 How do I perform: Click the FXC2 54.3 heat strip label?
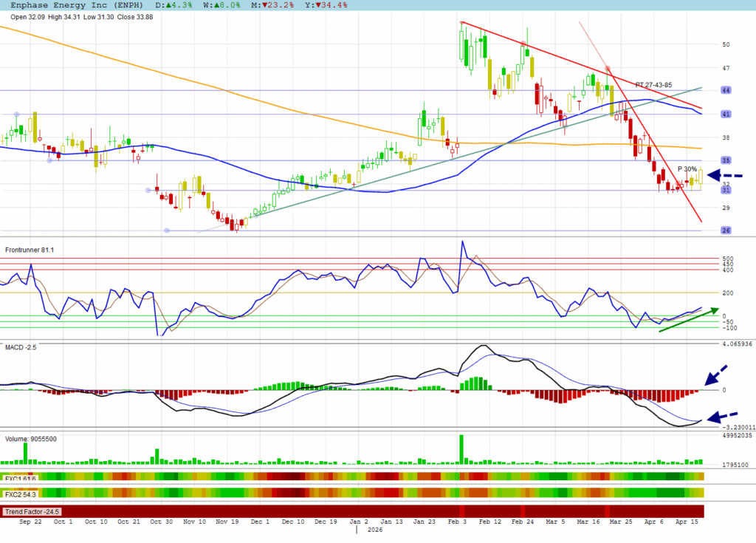point(21,493)
